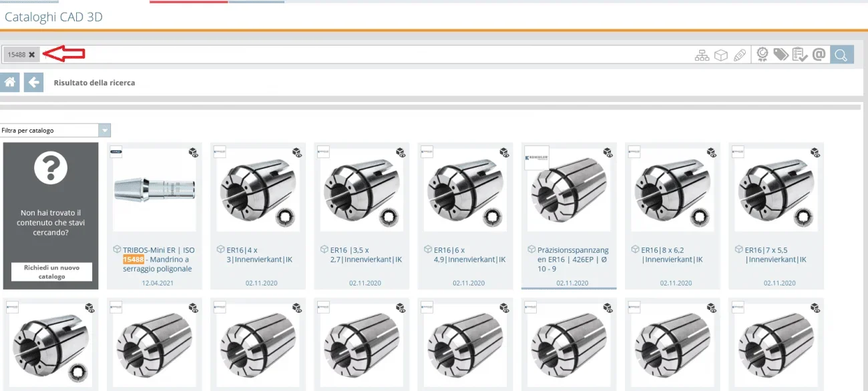
Task: Click the pencil sketch search icon
Action: pyautogui.click(x=739, y=55)
